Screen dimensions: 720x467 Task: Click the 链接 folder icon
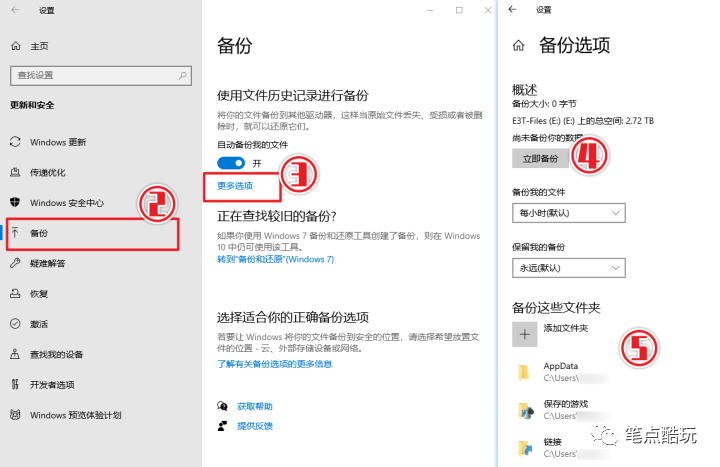[x=525, y=448]
